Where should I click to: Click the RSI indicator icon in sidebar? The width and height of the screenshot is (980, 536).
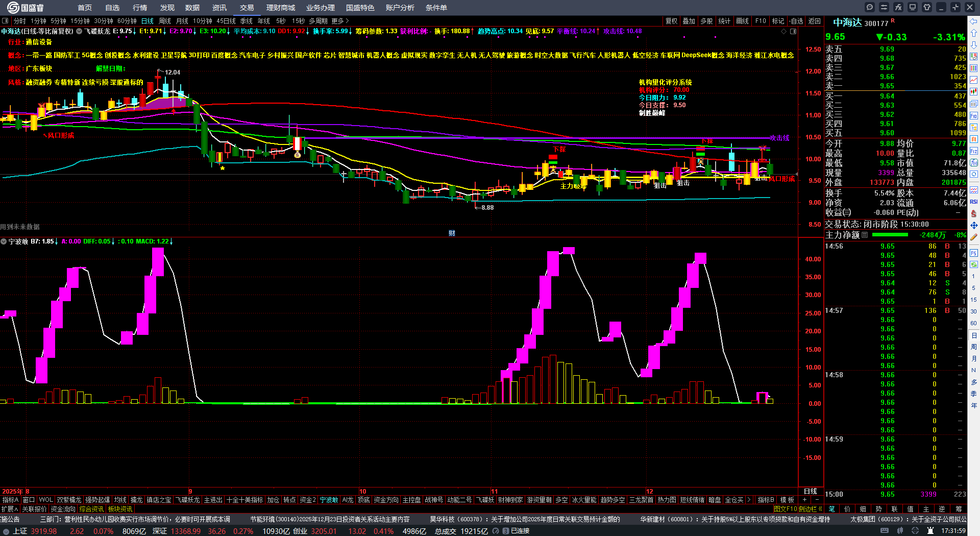[974, 202]
